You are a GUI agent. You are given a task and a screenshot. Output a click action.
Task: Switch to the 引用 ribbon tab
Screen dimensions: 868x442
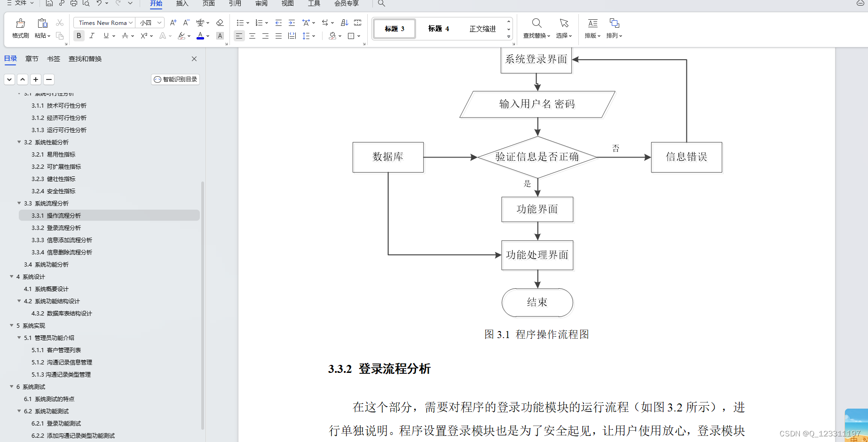click(235, 3)
